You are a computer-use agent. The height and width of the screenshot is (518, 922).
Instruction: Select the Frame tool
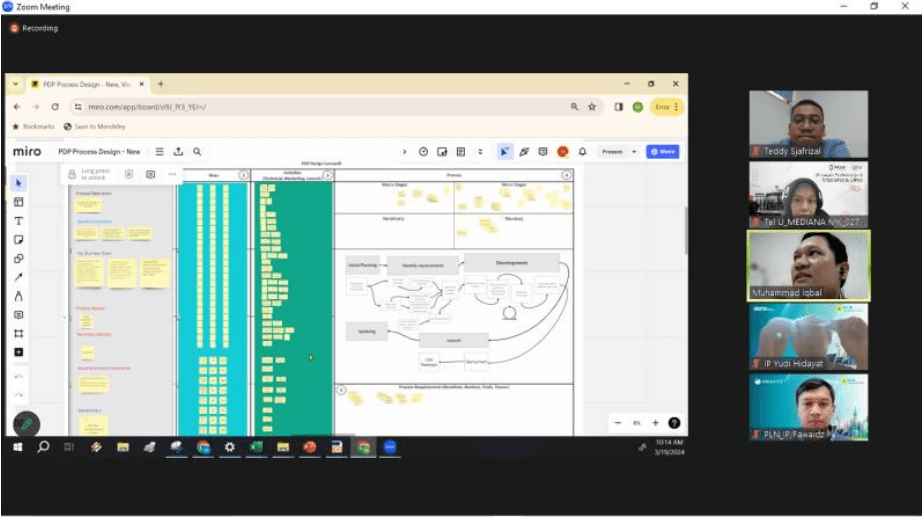tap(18, 333)
